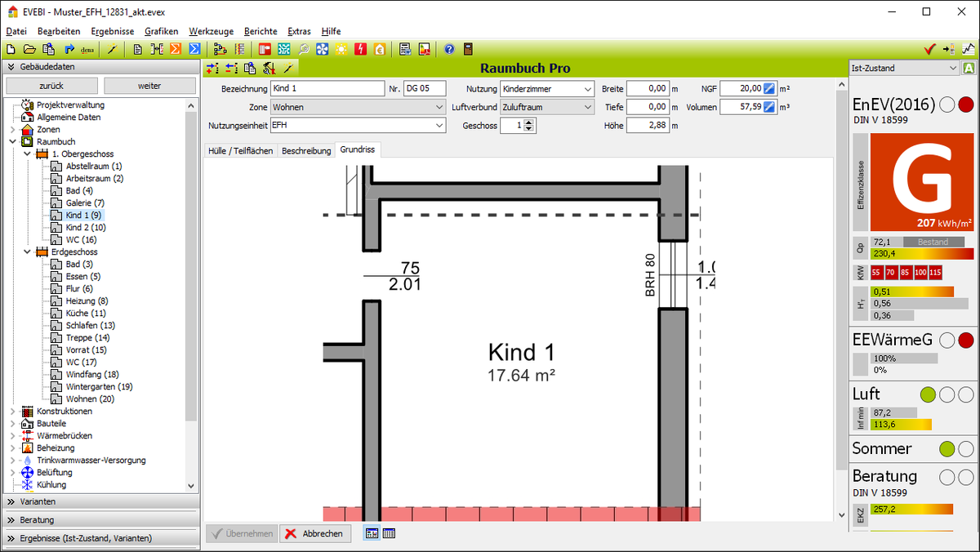Click the orange euro cost toolbar icon

379,49
